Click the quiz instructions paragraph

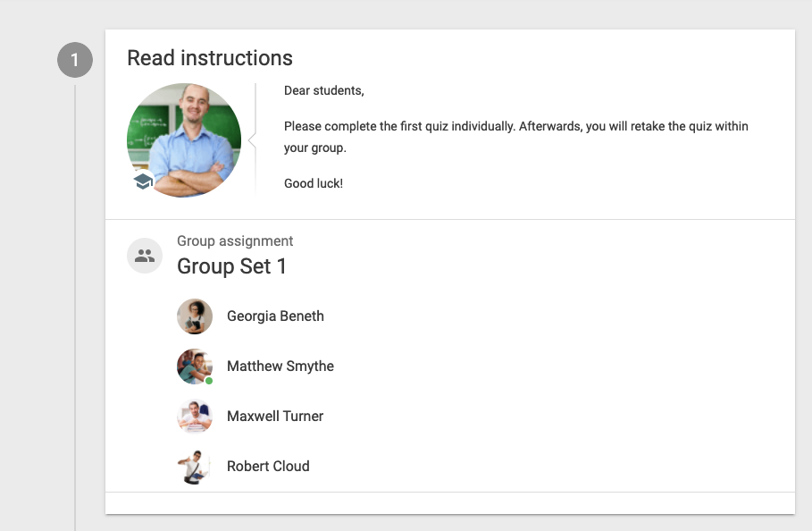515,137
